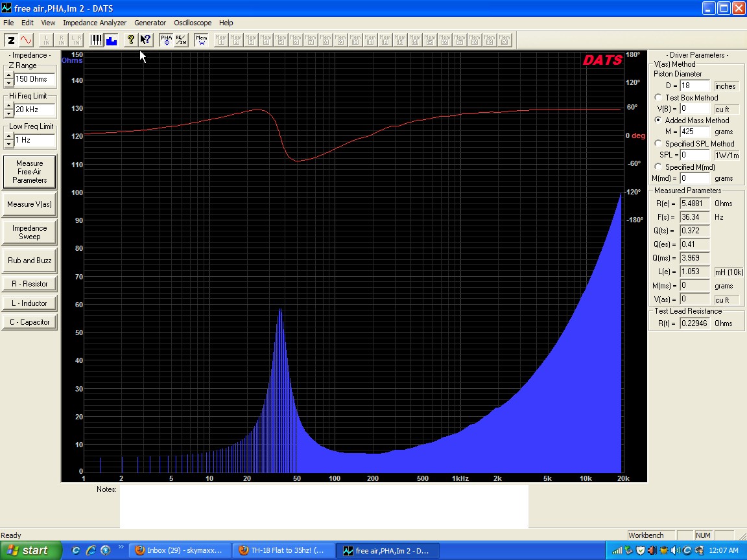Screen dimensions: 747x560
Task: Select the Added Mass Method radio button
Action: [x=658, y=120]
